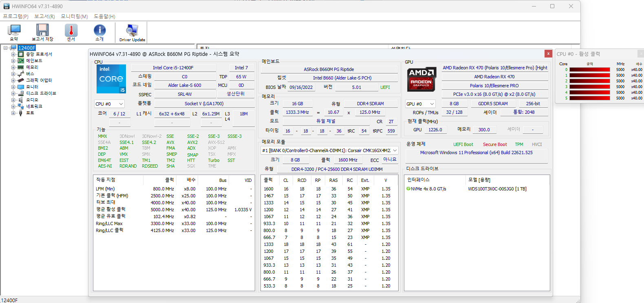Select the 12400F tree item label

click(27, 48)
